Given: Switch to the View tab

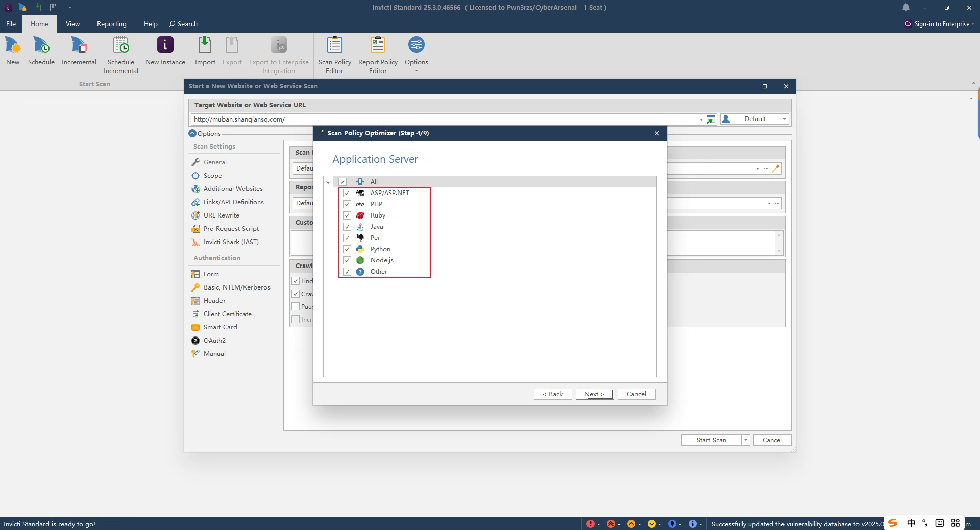Looking at the screenshot, I should (72, 24).
